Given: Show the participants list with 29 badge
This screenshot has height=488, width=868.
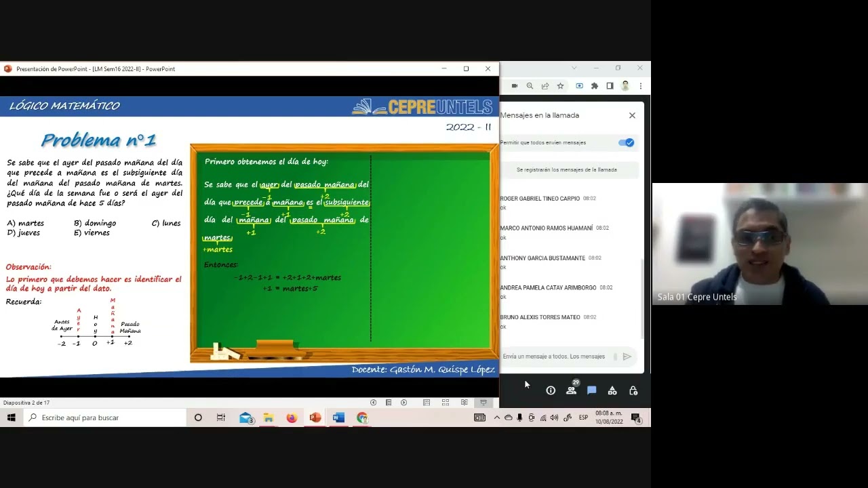Looking at the screenshot, I should (x=572, y=389).
